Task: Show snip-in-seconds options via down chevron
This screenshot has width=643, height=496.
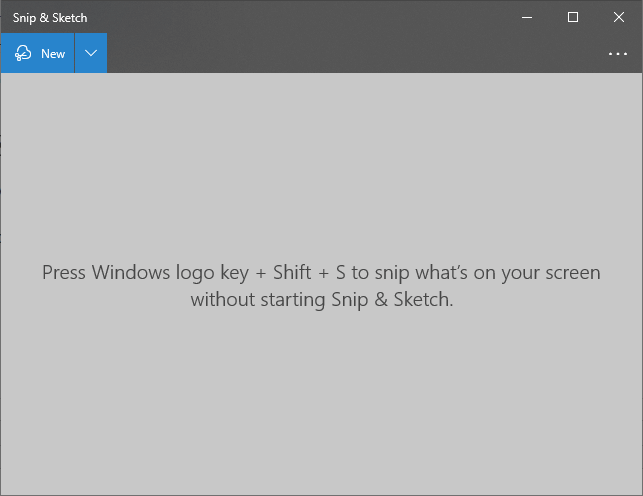Action: click(91, 53)
